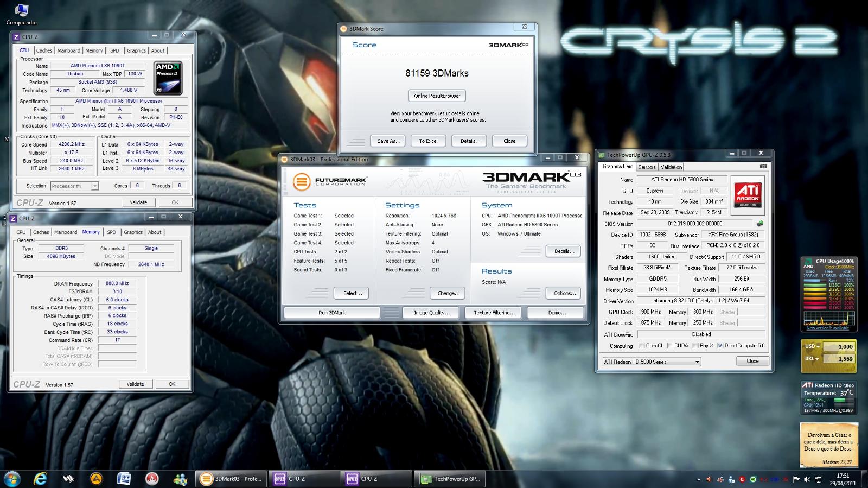868x488 pixels.
Task: Click To Excel button
Action: click(428, 141)
